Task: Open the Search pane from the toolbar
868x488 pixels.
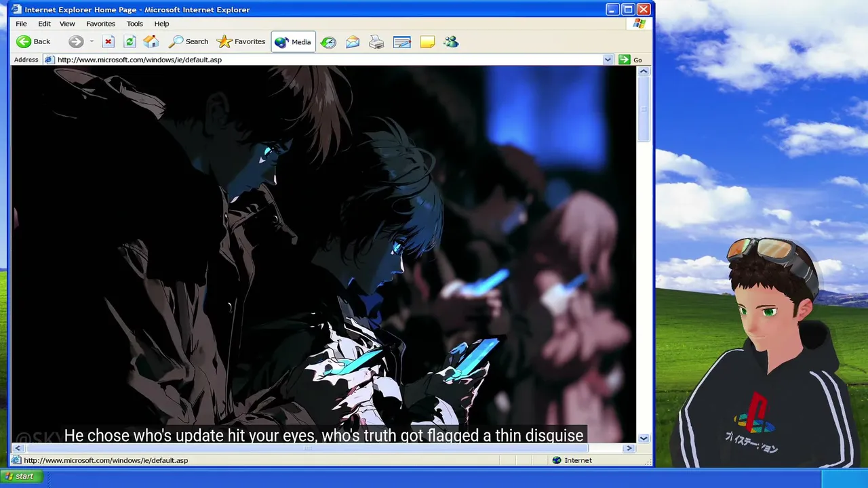Action: pos(189,42)
